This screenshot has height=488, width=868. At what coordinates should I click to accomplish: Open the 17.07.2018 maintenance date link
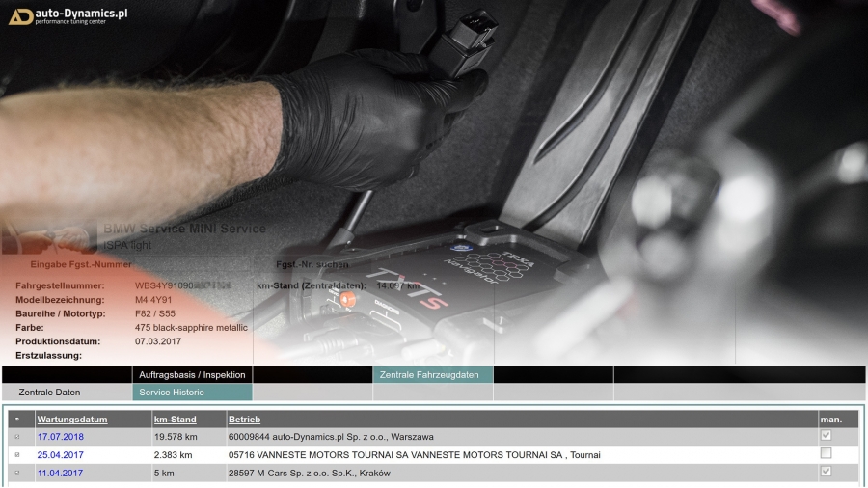pos(60,437)
